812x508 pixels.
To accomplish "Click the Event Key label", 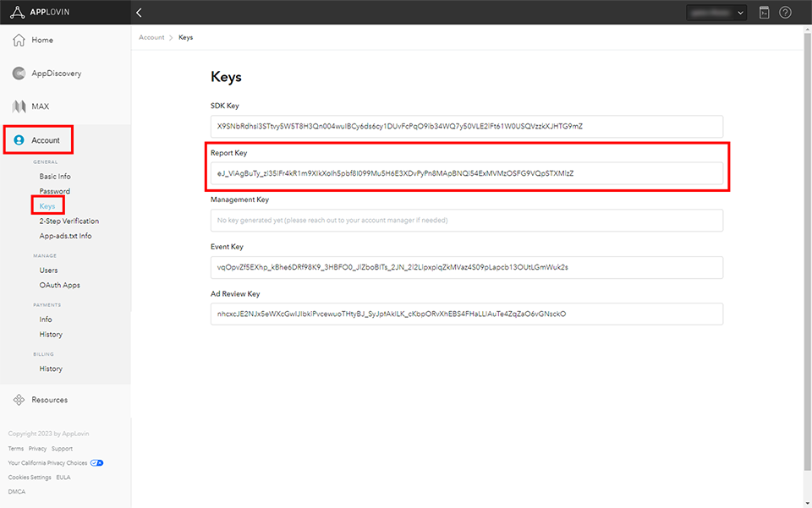I will coord(227,247).
